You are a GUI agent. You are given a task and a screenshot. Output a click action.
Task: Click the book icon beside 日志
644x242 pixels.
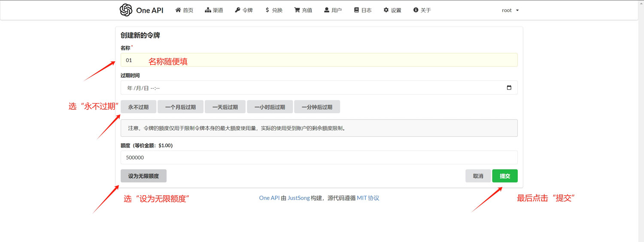(356, 10)
